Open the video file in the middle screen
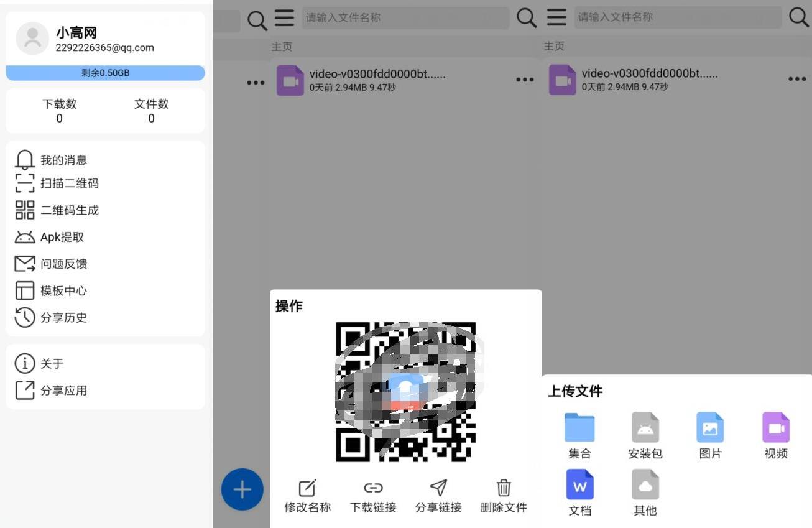The width and height of the screenshot is (812, 528). click(404, 80)
